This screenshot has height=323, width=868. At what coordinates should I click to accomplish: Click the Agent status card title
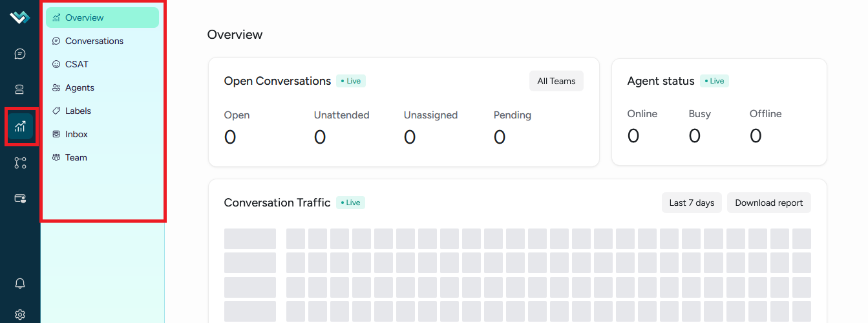661,81
